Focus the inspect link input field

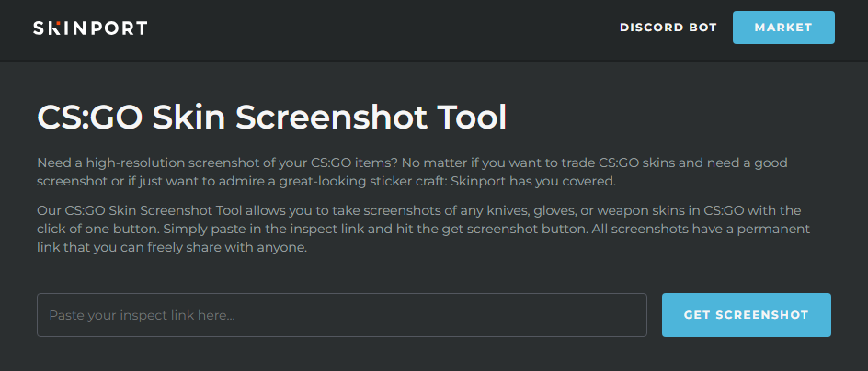(341, 315)
